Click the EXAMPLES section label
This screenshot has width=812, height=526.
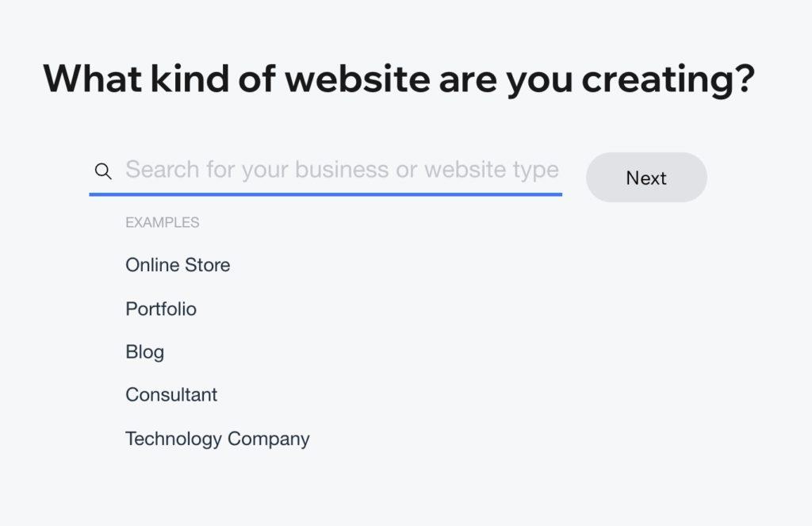[x=163, y=223]
